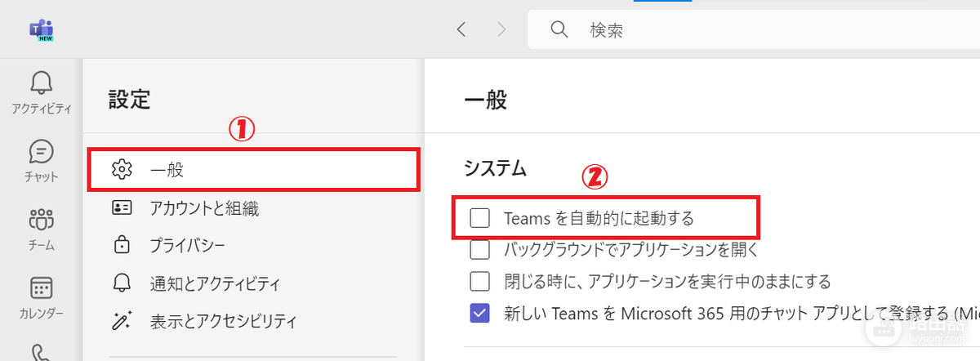The height and width of the screenshot is (361, 980).
Task: Click the Teams NEW app logo
Action: pos(41,30)
